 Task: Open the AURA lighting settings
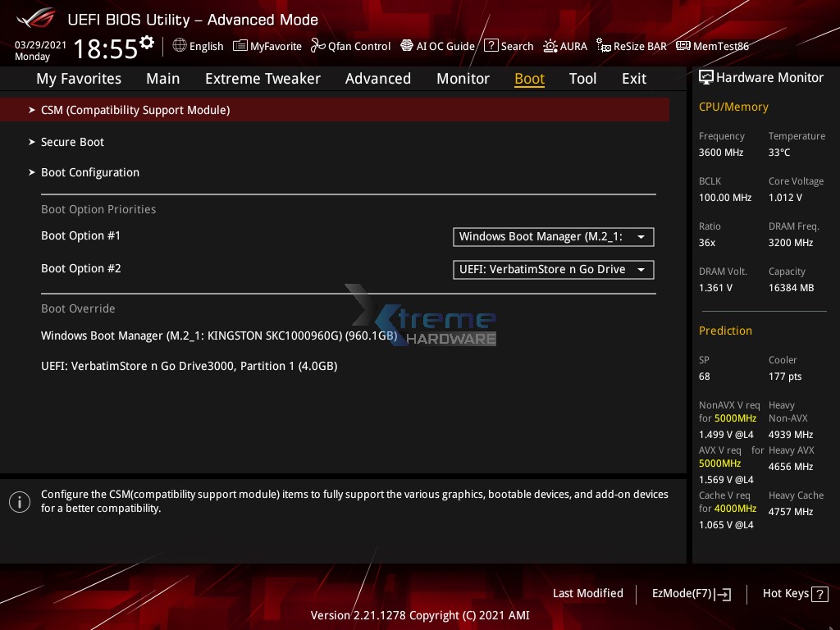click(x=565, y=46)
